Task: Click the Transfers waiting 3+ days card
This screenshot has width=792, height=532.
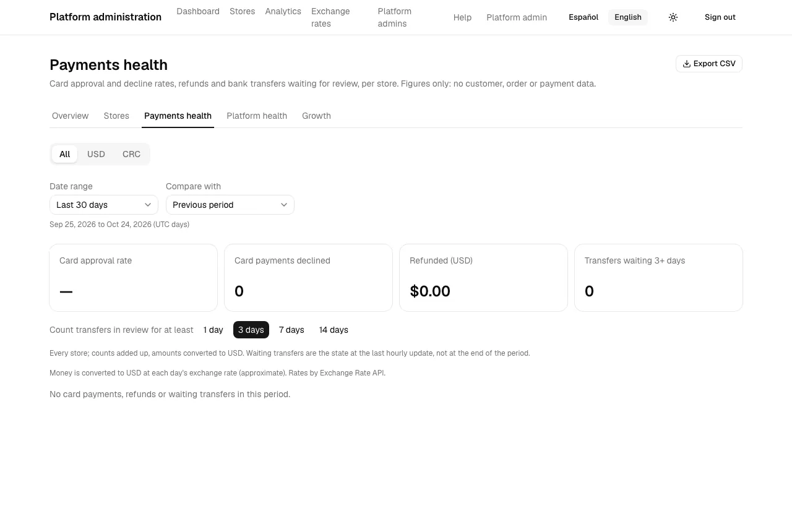Action: [x=658, y=278]
